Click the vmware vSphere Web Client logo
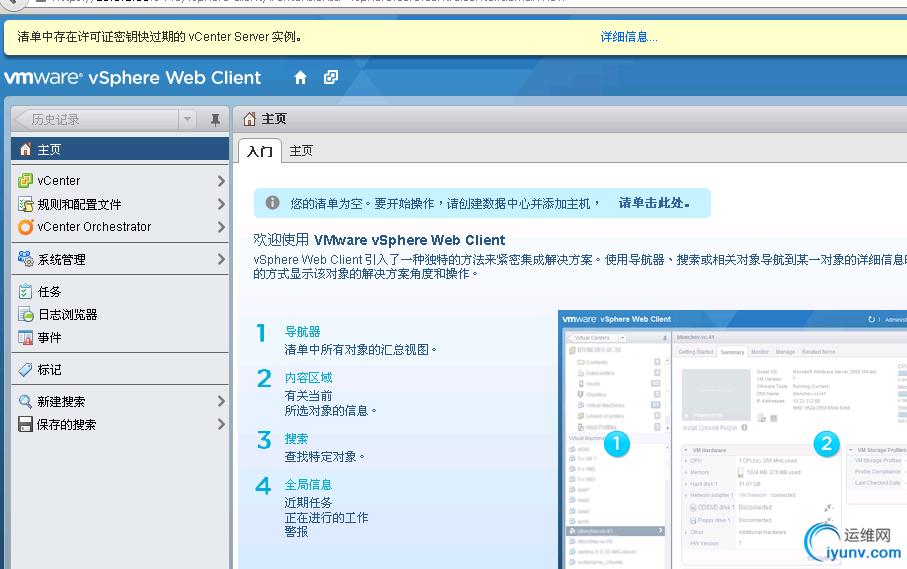Screen dimensions: 907x569 pos(132,77)
